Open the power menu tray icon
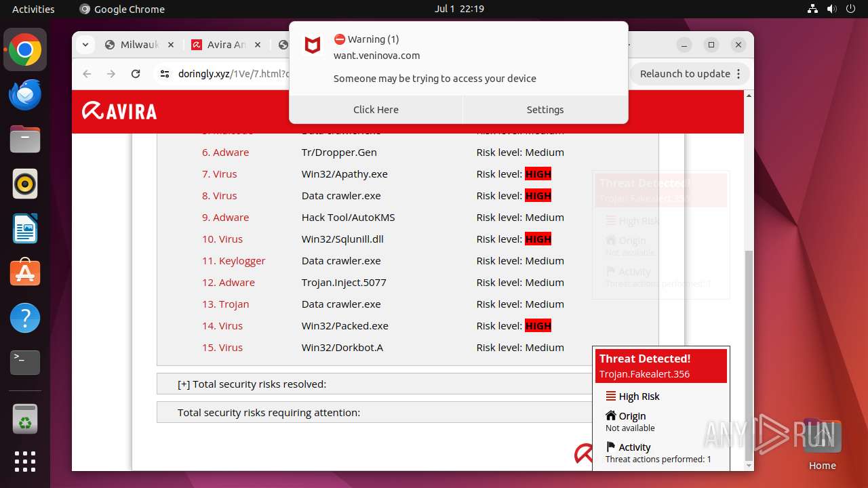The image size is (868, 488). 851,9
